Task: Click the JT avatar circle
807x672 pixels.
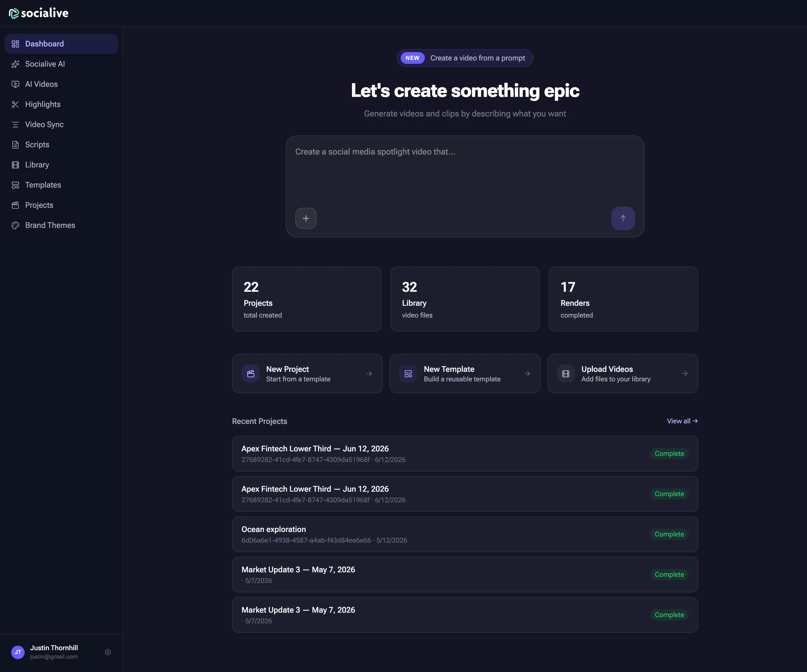Action: [x=18, y=652]
